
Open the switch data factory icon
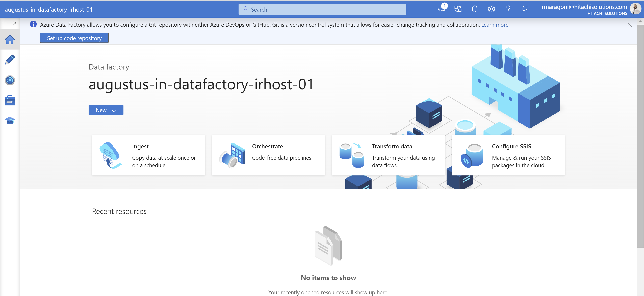coord(458,9)
